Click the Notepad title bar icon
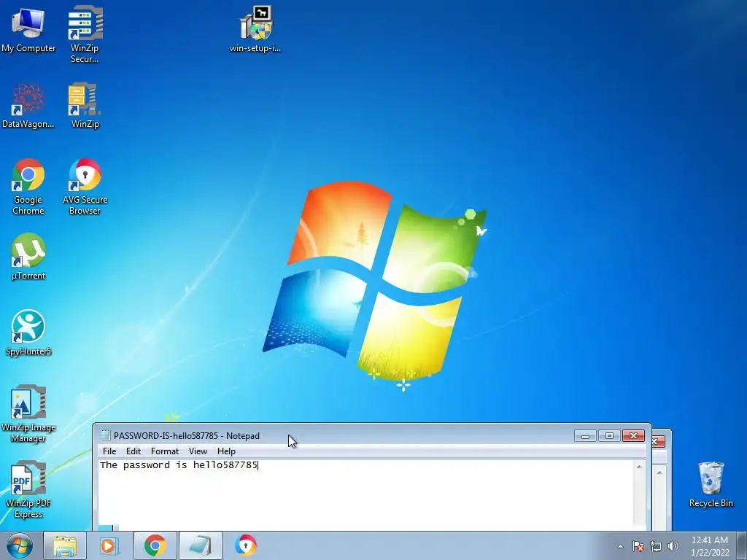The height and width of the screenshot is (560, 747). pos(106,435)
